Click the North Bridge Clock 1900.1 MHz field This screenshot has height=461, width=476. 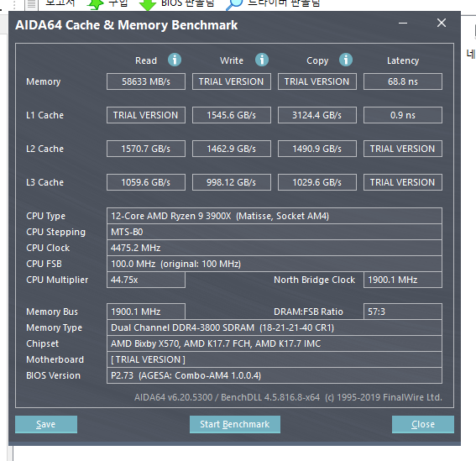[x=403, y=280]
